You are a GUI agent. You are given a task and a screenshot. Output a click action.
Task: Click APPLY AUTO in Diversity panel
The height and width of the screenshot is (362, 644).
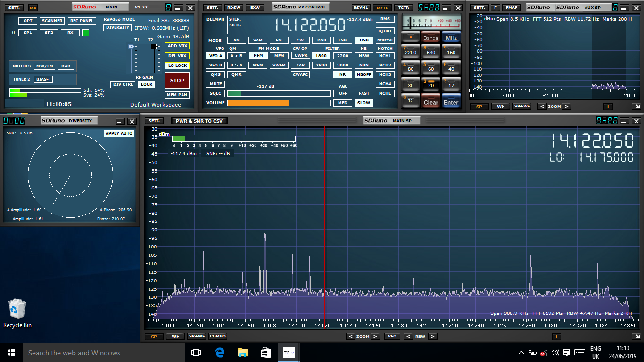[x=119, y=133]
